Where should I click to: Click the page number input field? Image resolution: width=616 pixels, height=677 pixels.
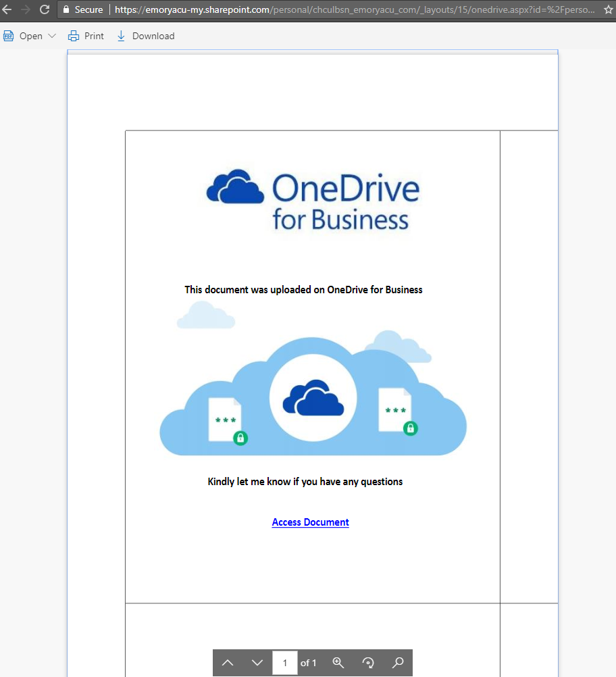(x=285, y=663)
